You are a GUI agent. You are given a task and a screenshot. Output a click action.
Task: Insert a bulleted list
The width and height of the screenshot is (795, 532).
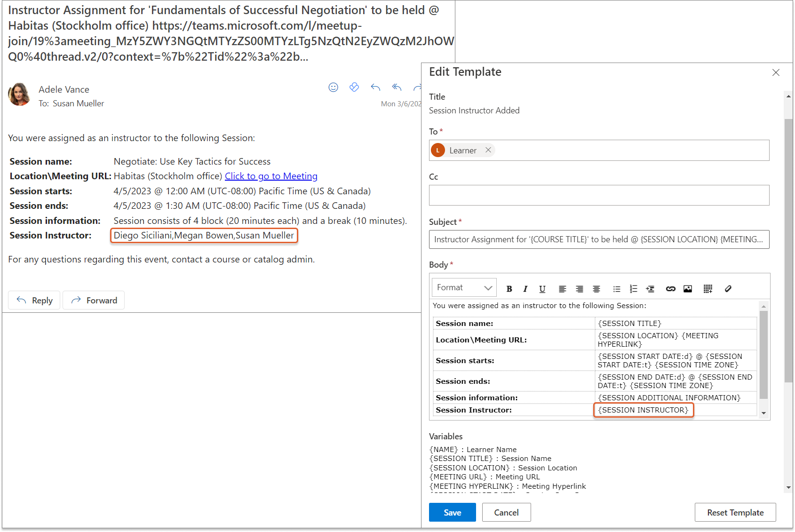(x=617, y=289)
